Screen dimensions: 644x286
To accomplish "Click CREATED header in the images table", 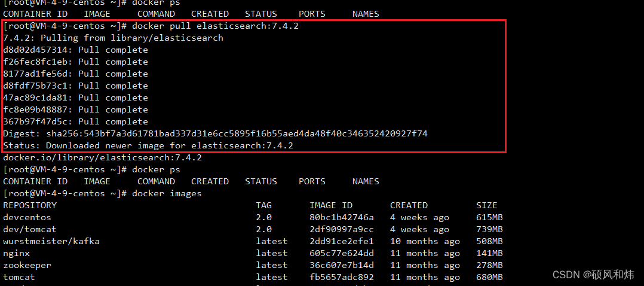I will click(x=409, y=205).
